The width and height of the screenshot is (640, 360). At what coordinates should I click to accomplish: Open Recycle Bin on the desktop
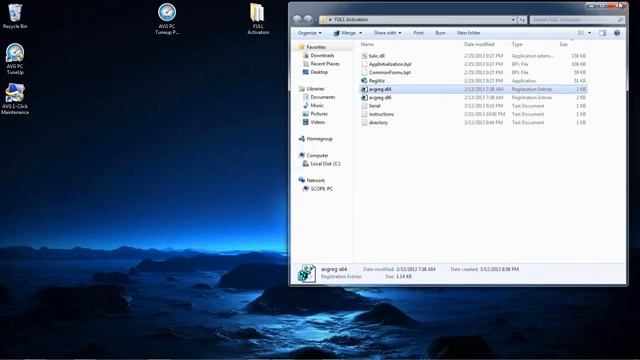[x=15, y=16]
